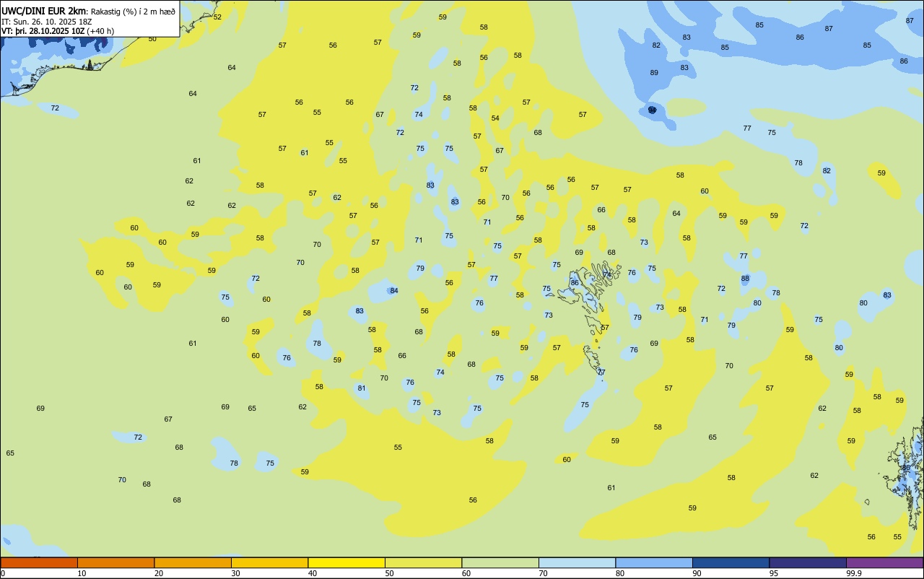Click the colorbar tick label '40'
The height and width of the screenshot is (579, 924).
(313, 574)
